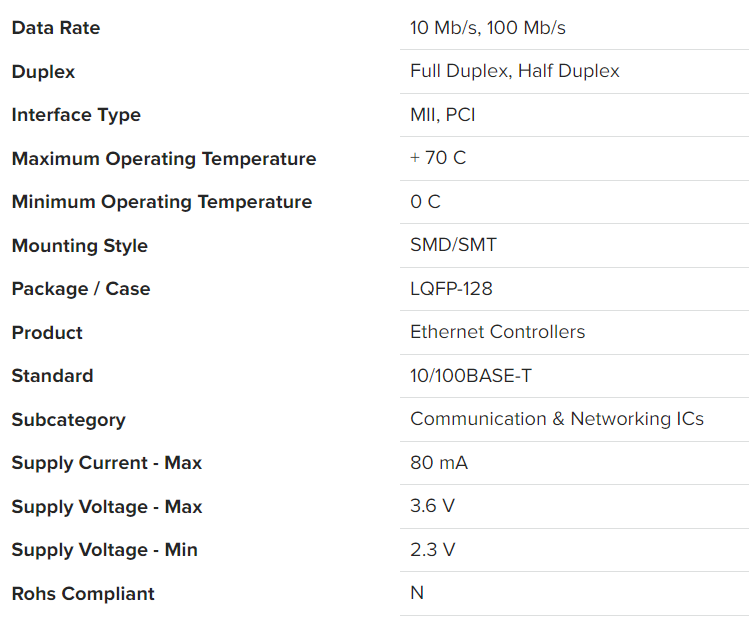Click the Maximum Operating Temperature label
The width and height of the screenshot is (749, 630).
164,159
